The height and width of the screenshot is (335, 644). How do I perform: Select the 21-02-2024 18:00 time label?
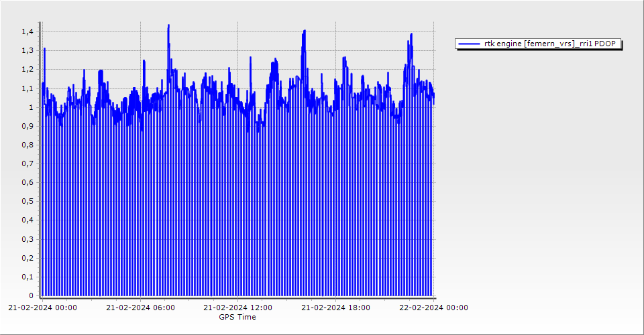pos(336,308)
